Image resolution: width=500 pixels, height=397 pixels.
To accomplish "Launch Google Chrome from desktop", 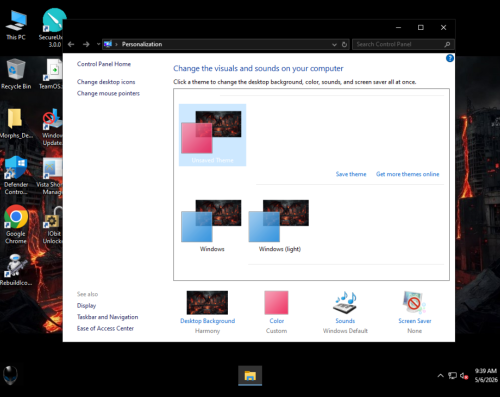I will pyautogui.click(x=16, y=224).
